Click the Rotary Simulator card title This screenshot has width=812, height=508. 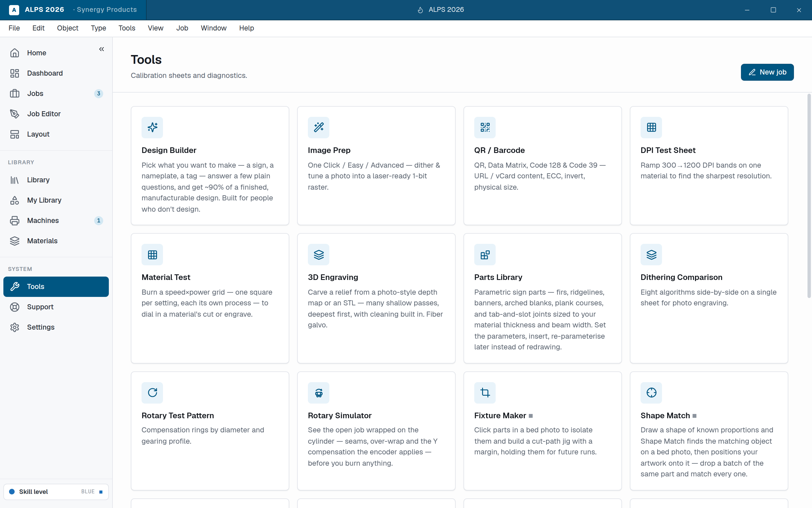tap(339, 416)
